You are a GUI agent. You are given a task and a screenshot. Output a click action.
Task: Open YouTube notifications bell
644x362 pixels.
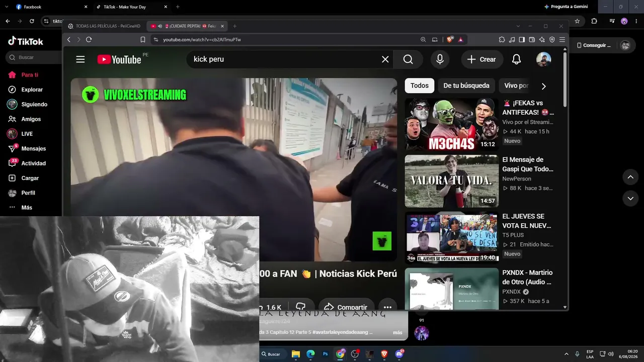tap(516, 59)
